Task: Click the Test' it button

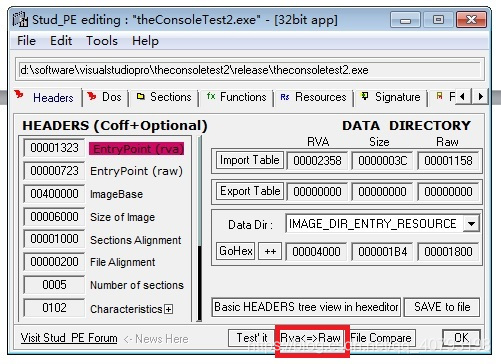Action: [x=252, y=338]
